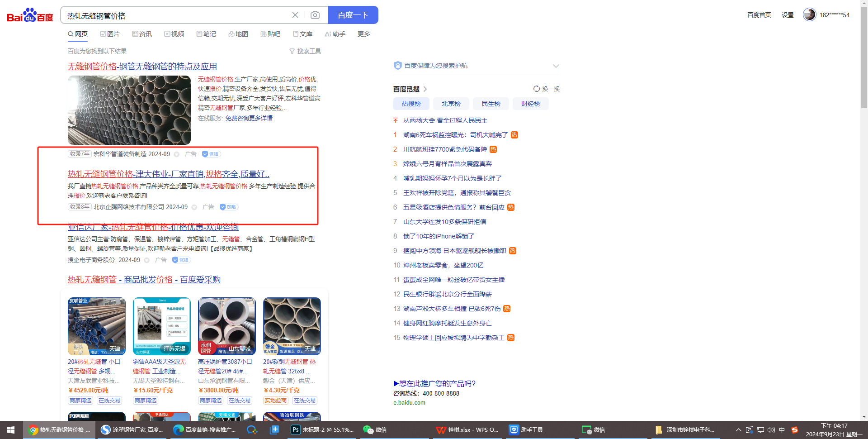Open product link 高压锅炉管3087小口径无缝管
The image size is (868, 439).
(x=225, y=367)
